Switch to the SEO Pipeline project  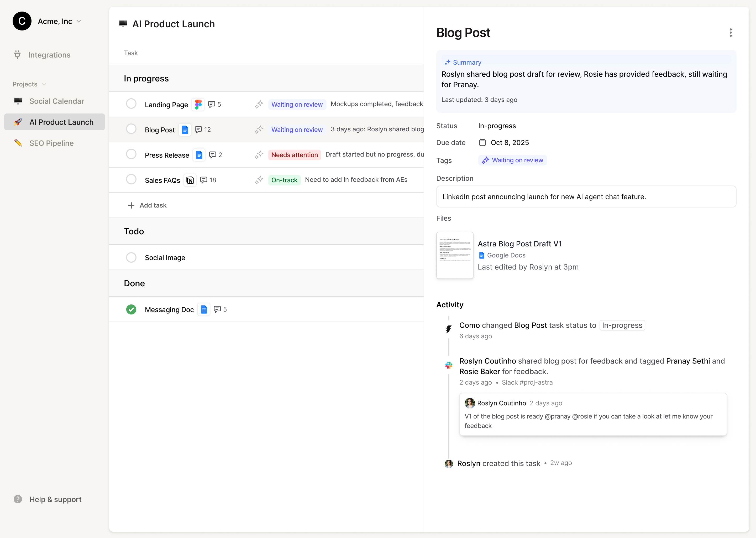[x=51, y=143]
